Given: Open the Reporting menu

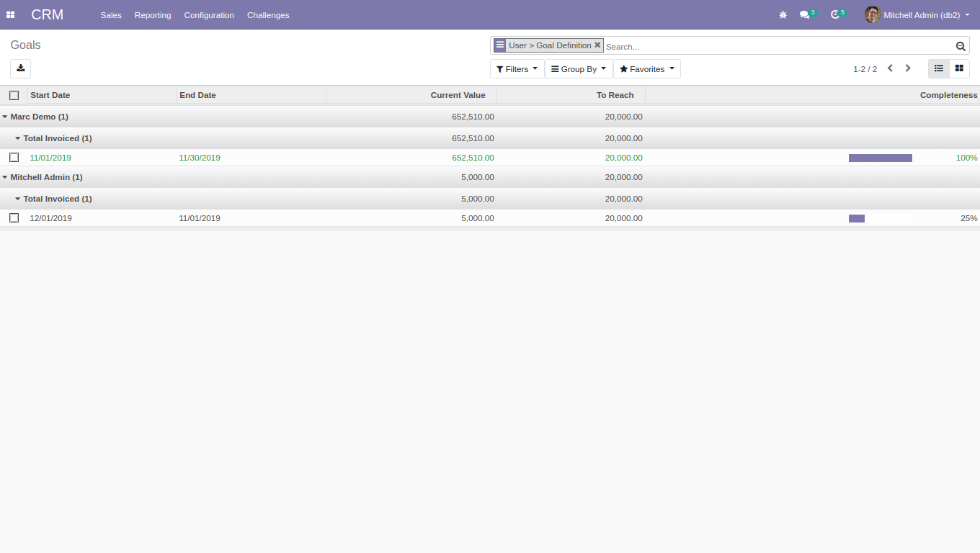Looking at the screenshot, I should [153, 15].
